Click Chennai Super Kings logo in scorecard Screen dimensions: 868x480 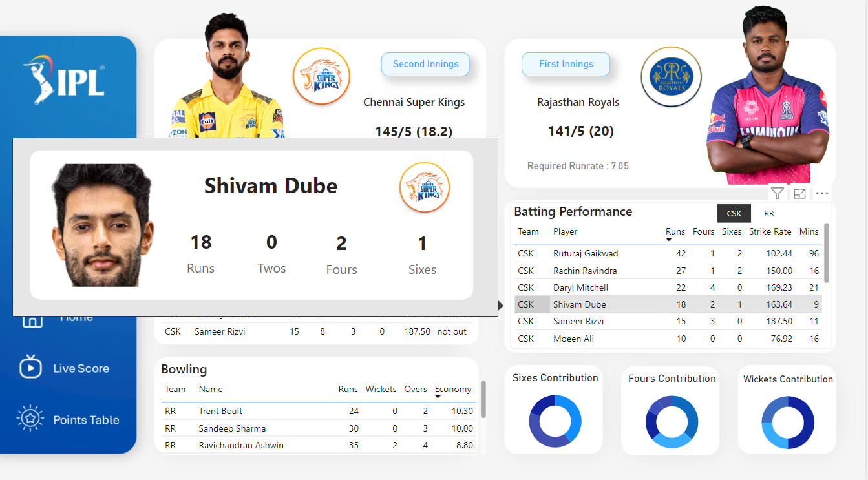[321, 76]
